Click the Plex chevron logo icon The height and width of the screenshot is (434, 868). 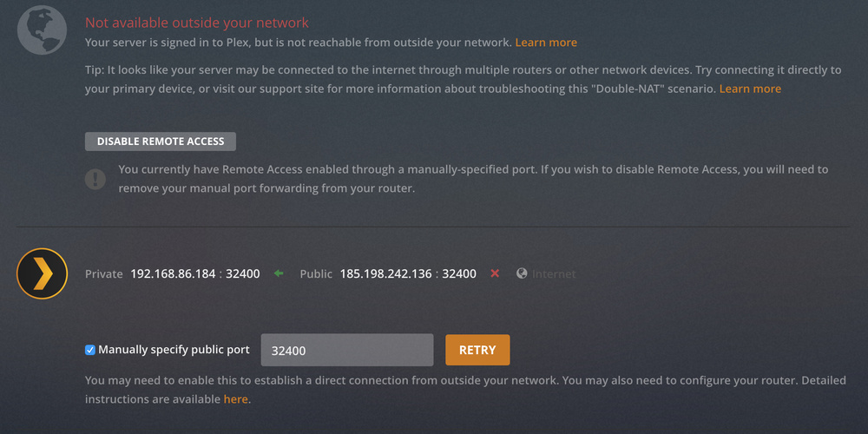tap(42, 273)
